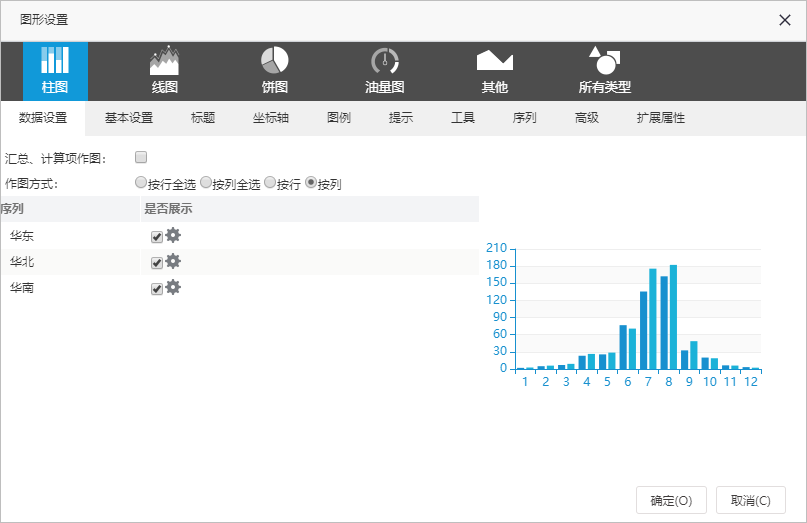
Task: Click the 序列 column header
Action: (x=12, y=209)
